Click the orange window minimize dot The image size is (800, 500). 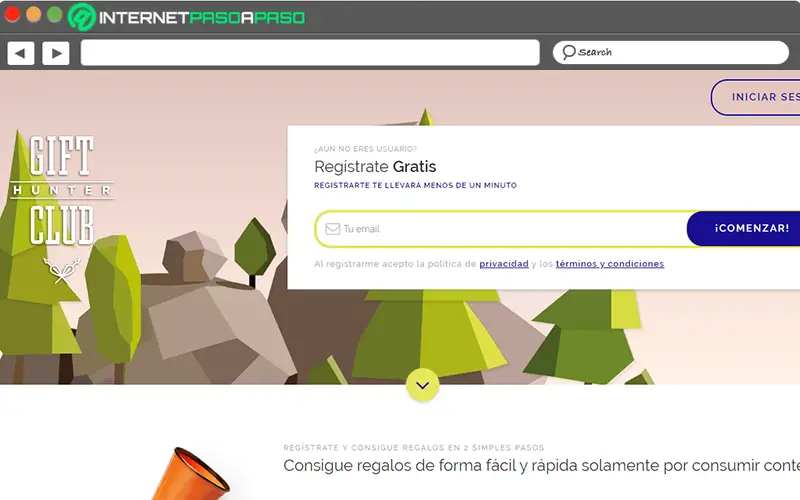pyautogui.click(x=34, y=14)
